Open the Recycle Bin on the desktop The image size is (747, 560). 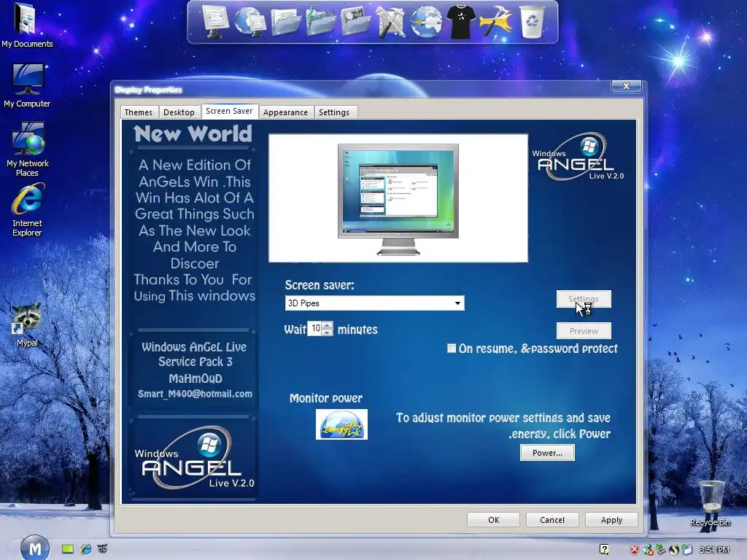point(711,504)
